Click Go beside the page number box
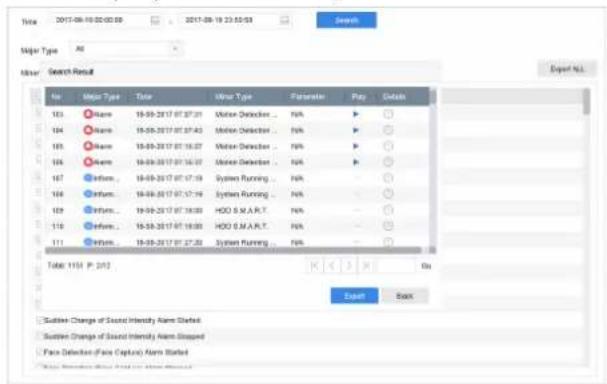Image resolution: width=607 pixels, height=384 pixels. (426, 266)
